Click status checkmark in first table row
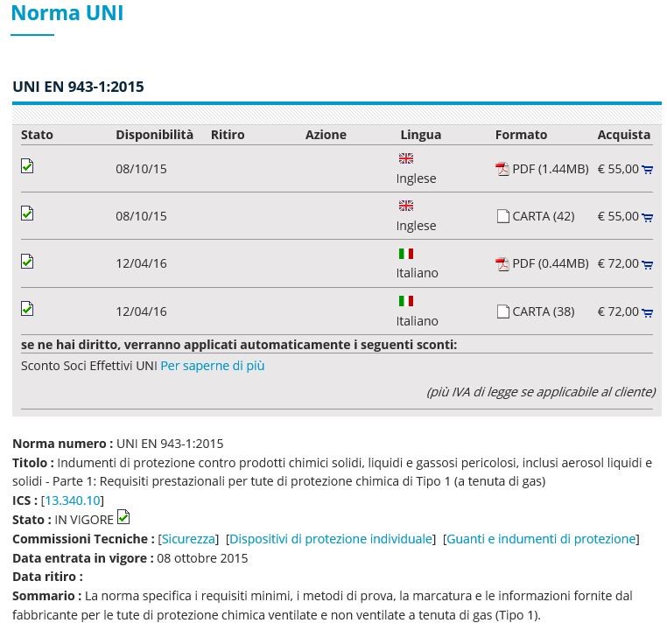 pyautogui.click(x=28, y=165)
